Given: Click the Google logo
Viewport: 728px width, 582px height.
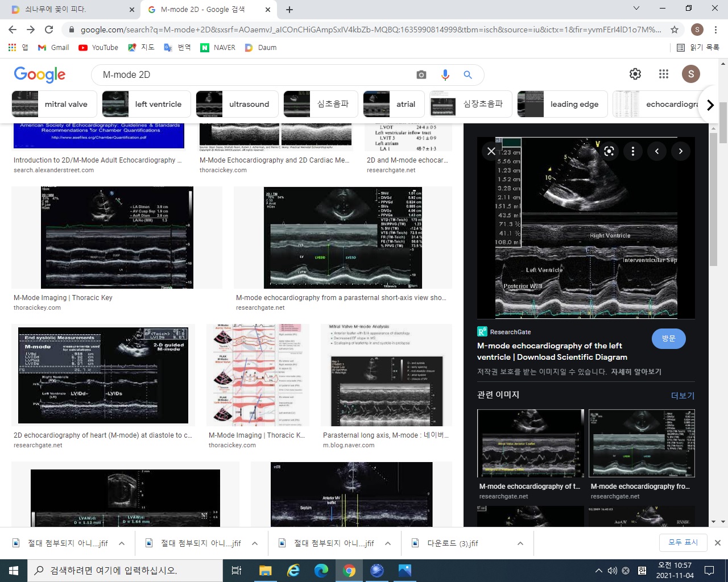Looking at the screenshot, I should (40, 74).
